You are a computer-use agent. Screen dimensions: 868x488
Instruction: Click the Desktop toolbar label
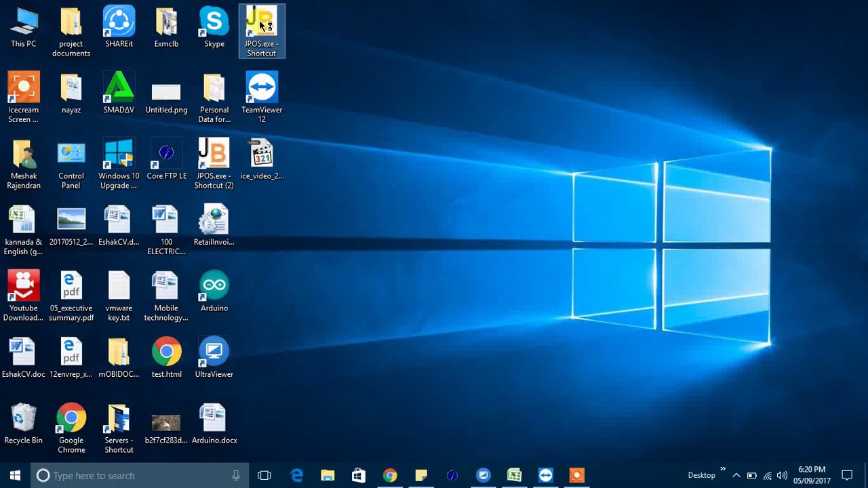(701, 475)
